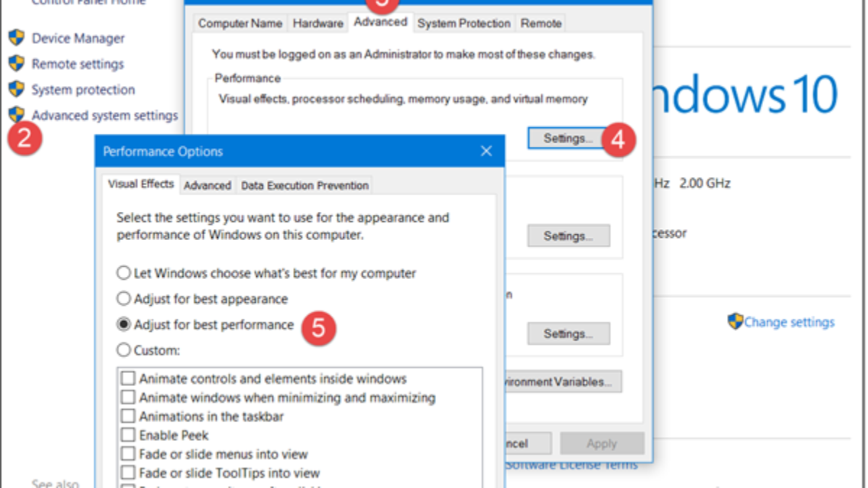Screen dimensions: 868x488
Task: Select Adjust for best appearance
Action: [203, 299]
